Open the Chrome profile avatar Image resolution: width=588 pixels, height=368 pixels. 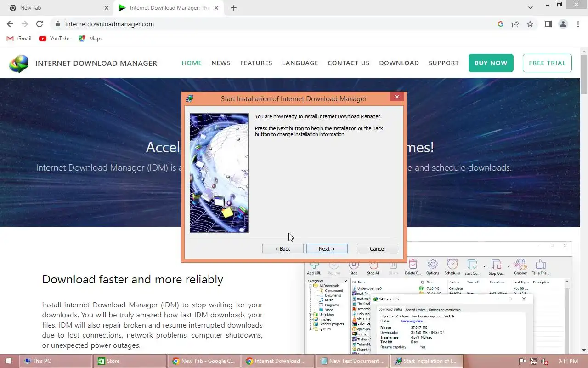[563, 24]
